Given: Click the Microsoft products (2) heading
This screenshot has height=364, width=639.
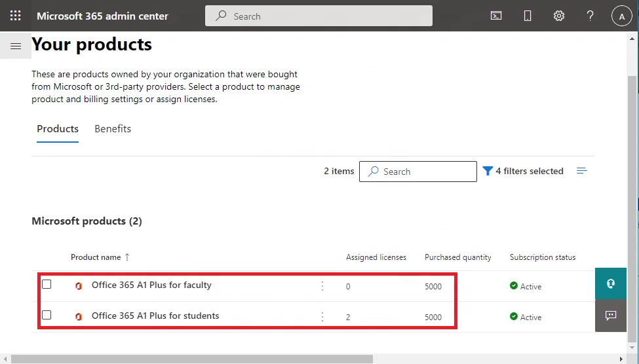Looking at the screenshot, I should (x=87, y=221).
